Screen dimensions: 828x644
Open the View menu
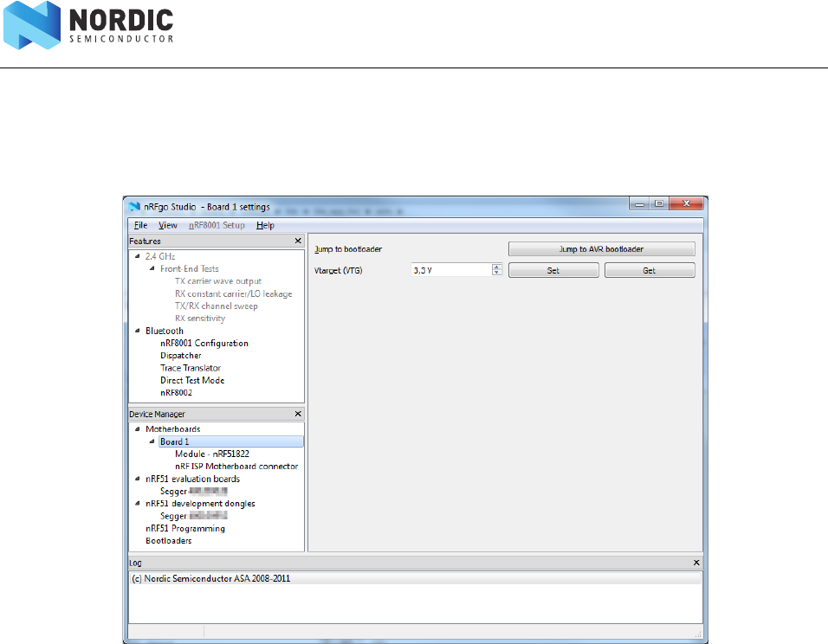coord(168,225)
